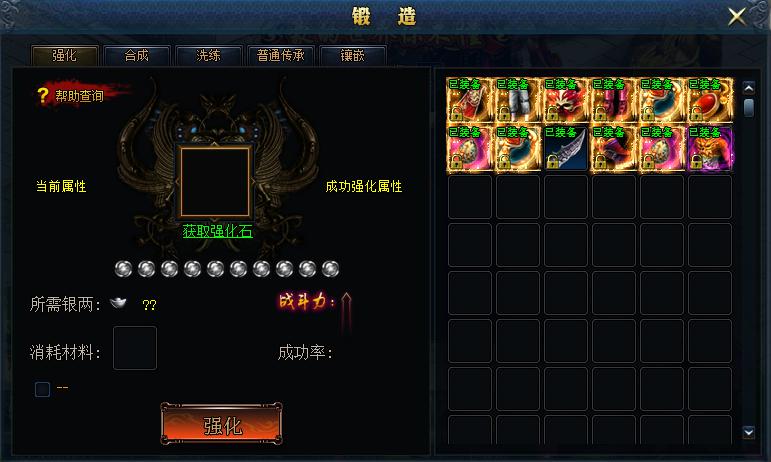The width and height of the screenshot is (771, 462).
Task: Click the inventory scroll-up arrow
Action: coord(748,88)
